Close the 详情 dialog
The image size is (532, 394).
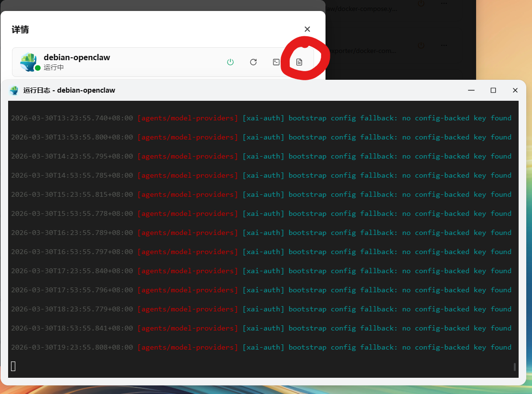point(307,29)
